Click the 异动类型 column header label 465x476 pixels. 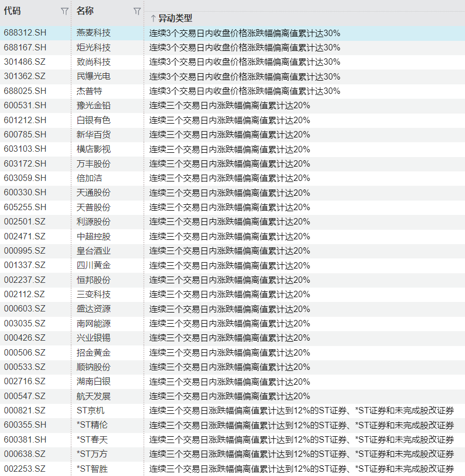click(x=175, y=19)
